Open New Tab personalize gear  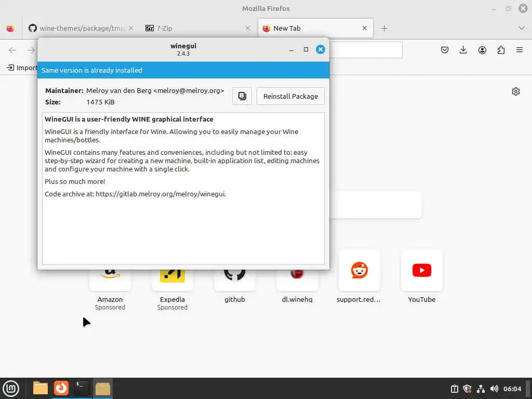(516, 91)
